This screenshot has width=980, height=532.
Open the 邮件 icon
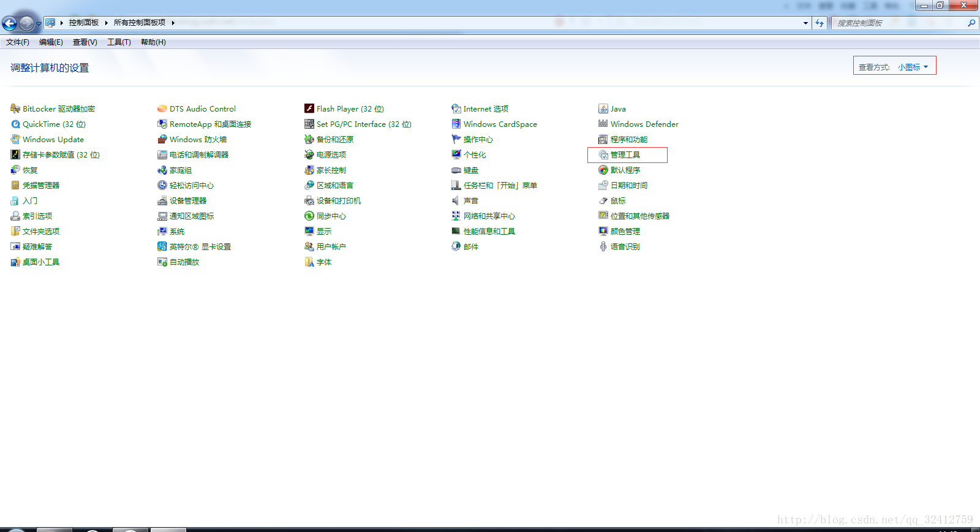point(456,246)
